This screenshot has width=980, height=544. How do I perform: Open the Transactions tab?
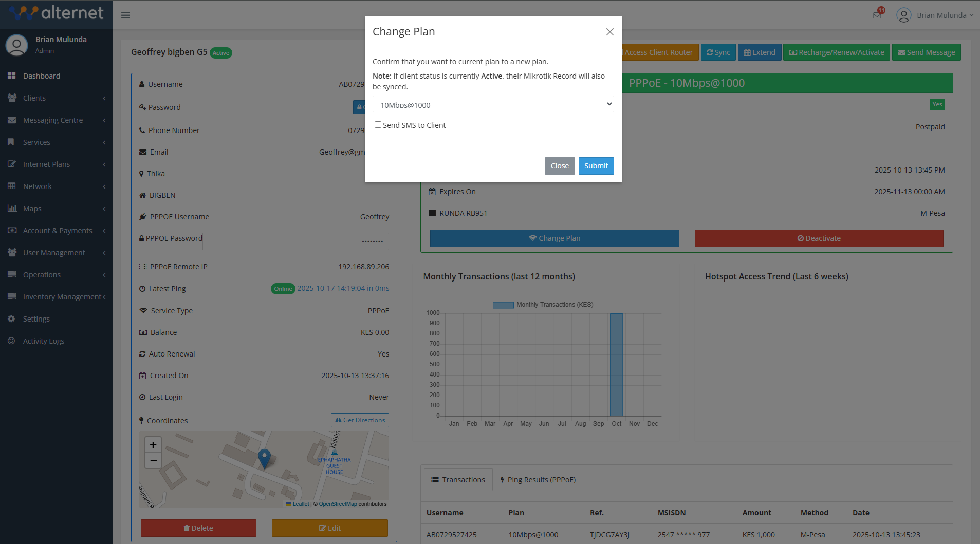458,480
